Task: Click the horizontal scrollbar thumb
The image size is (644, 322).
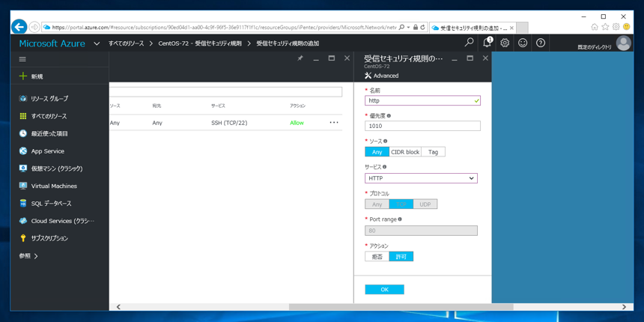Action: coord(401,307)
